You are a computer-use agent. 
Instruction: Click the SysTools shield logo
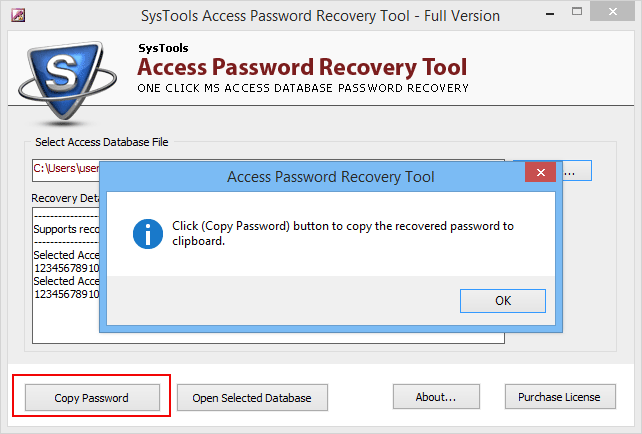tap(67, 81)
